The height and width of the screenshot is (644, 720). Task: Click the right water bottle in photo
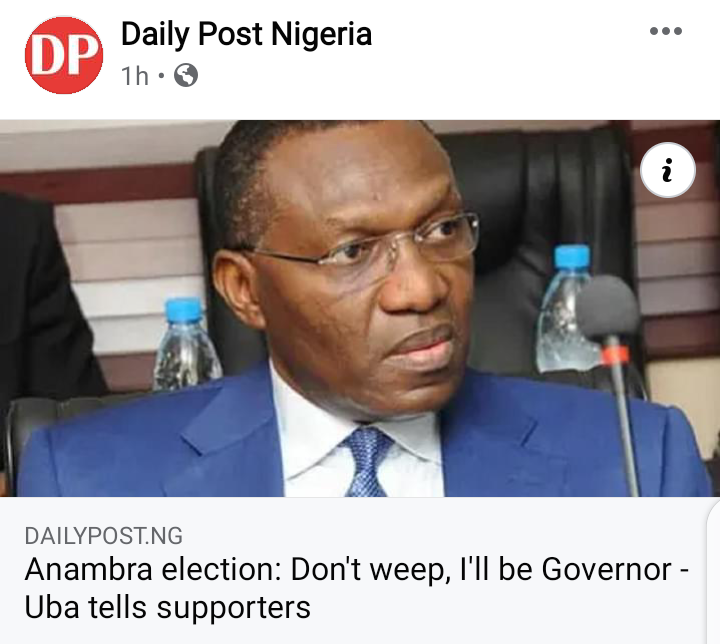click(x=566, y=309)
